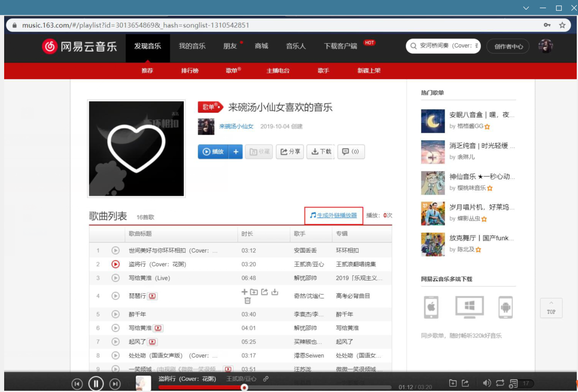Select 推荐 in red sub-navigation

(x=147, y=71)
